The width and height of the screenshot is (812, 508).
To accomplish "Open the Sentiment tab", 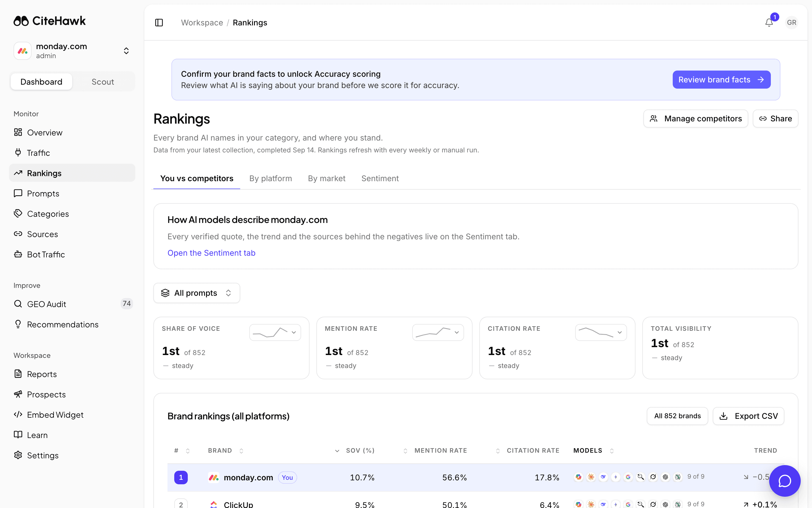I will coord(380,178).
